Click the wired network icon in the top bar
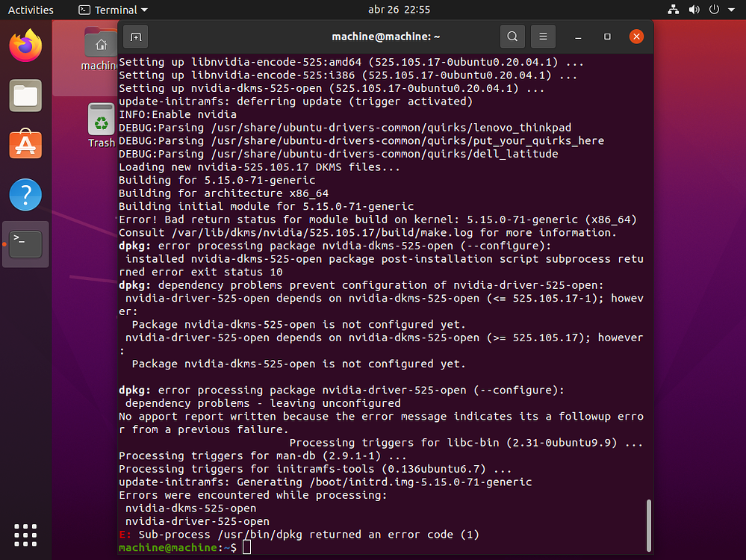This screenshot has height=560, width=746. pyautogui.click(x=673, y=10)
